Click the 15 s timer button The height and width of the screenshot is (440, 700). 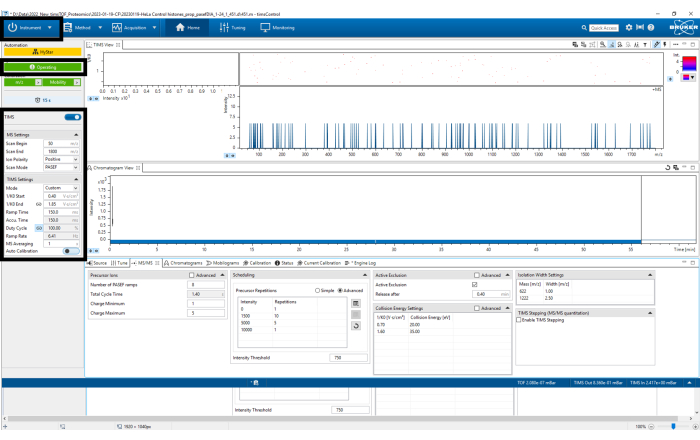[x=43, y=100]
